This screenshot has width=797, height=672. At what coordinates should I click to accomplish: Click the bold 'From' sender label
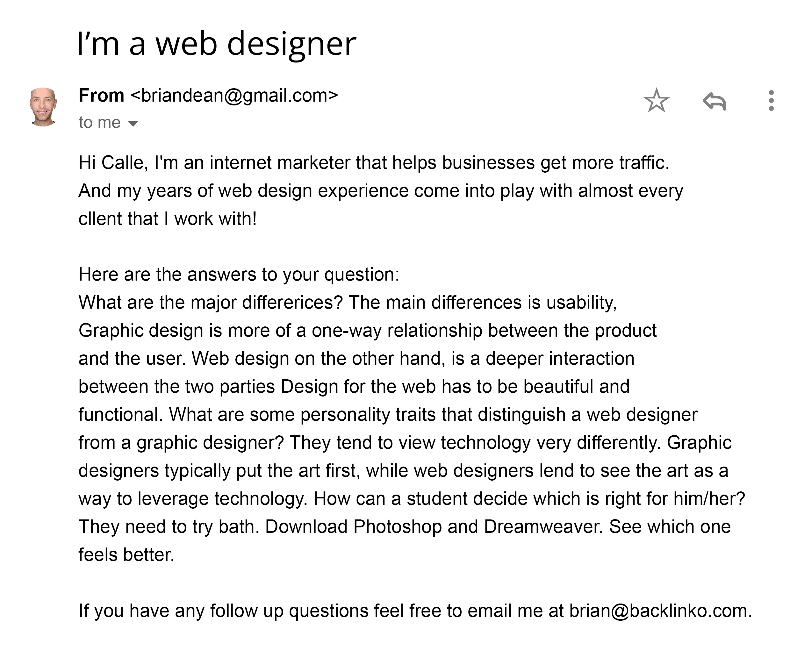pos(101,95)
